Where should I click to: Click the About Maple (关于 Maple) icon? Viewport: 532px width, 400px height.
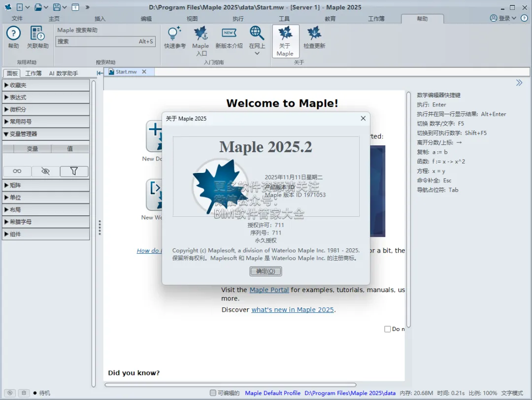click(x=285, y=33)
